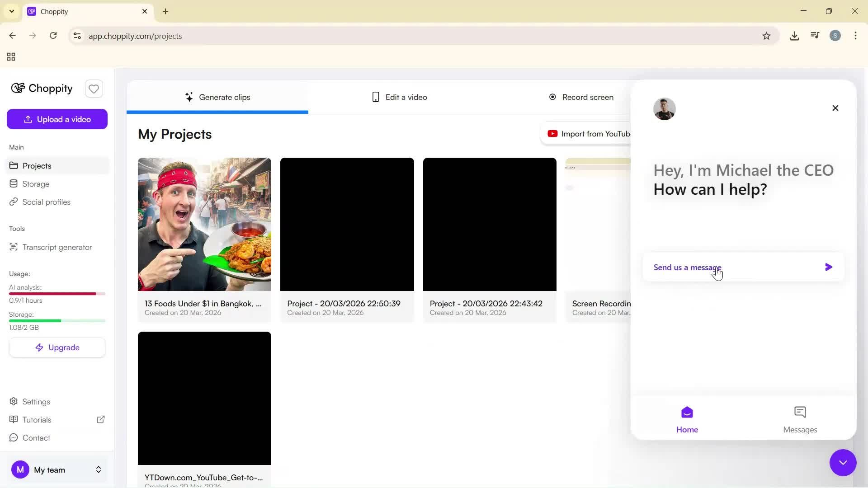Open the Transcript generator tool
The height and width of the screenshot is (488, 868).
click(x=57, y=247)
